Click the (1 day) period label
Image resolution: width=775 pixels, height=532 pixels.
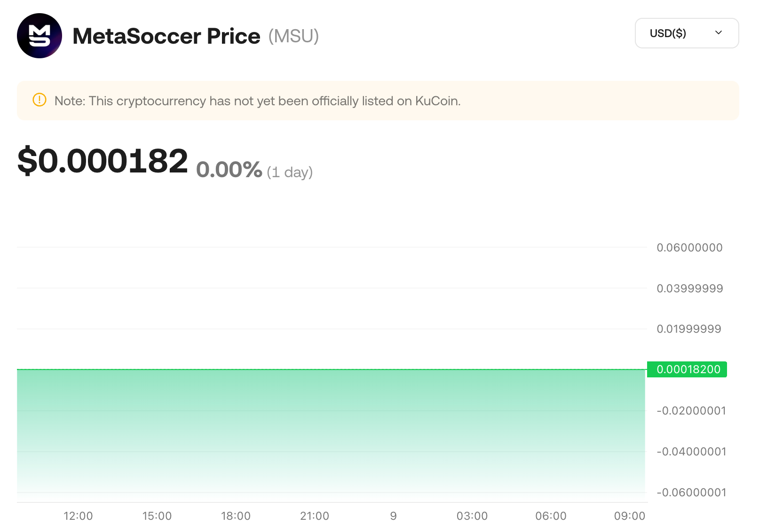pos(290,172)
